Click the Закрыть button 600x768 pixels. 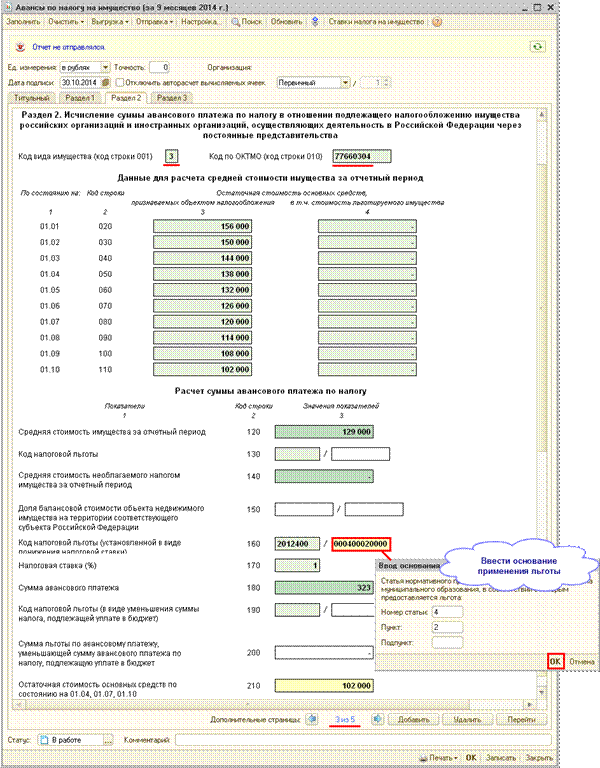539,758
